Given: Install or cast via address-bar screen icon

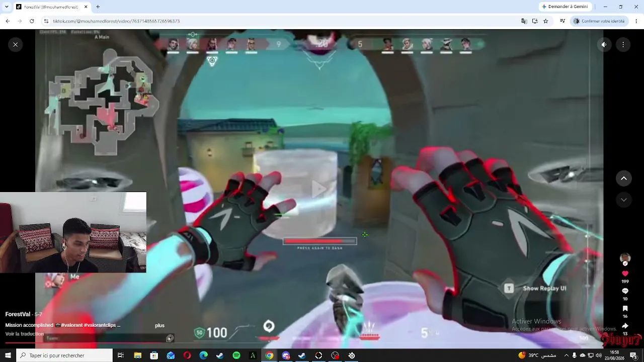Looking at the screenshot, I should click(x=535, y=21).
